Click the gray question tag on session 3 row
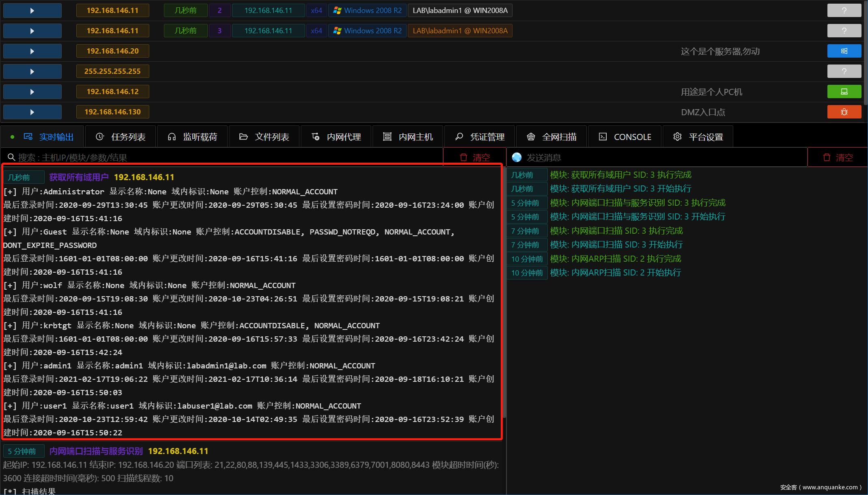 click(x=844, y=31)
